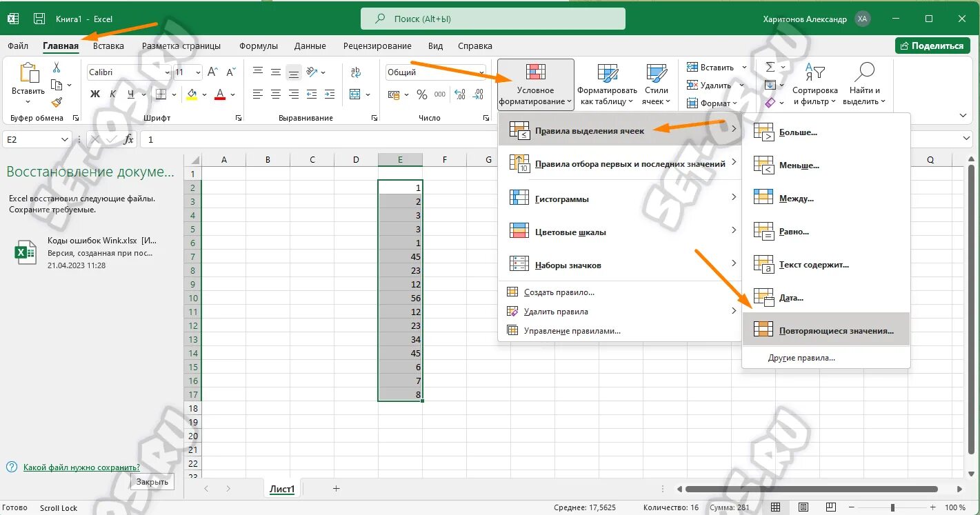The image size is (980, 515).
Task: Switch to Вставка tab
Action: click(108, 46)
